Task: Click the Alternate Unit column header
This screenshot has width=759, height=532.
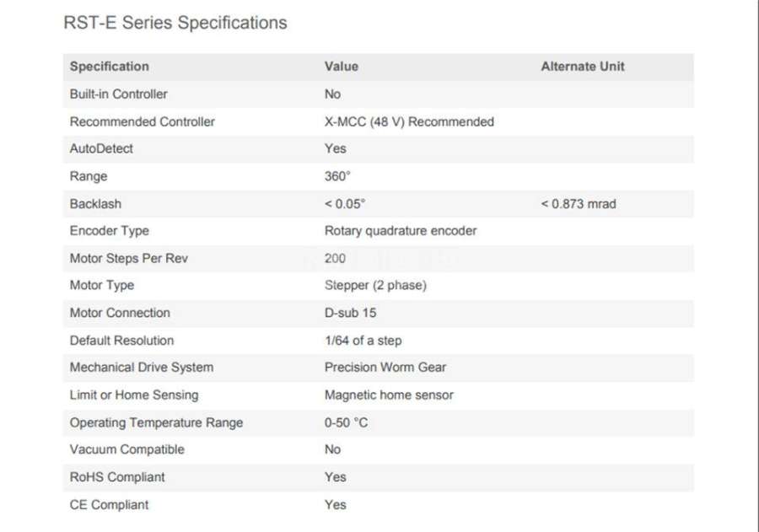Action: [582, 67]
